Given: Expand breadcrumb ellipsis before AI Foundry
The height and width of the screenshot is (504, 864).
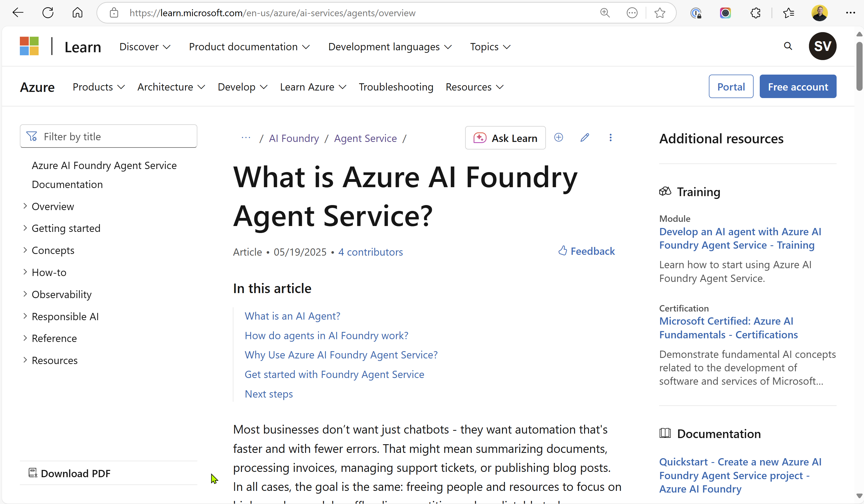Looking at the screenshot, I should tap(246, 138).
